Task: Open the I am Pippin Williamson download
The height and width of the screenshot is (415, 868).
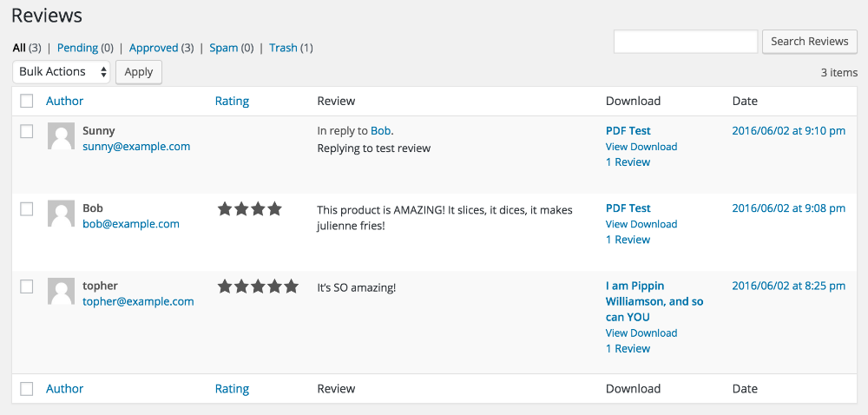Action: click(654, 301)
